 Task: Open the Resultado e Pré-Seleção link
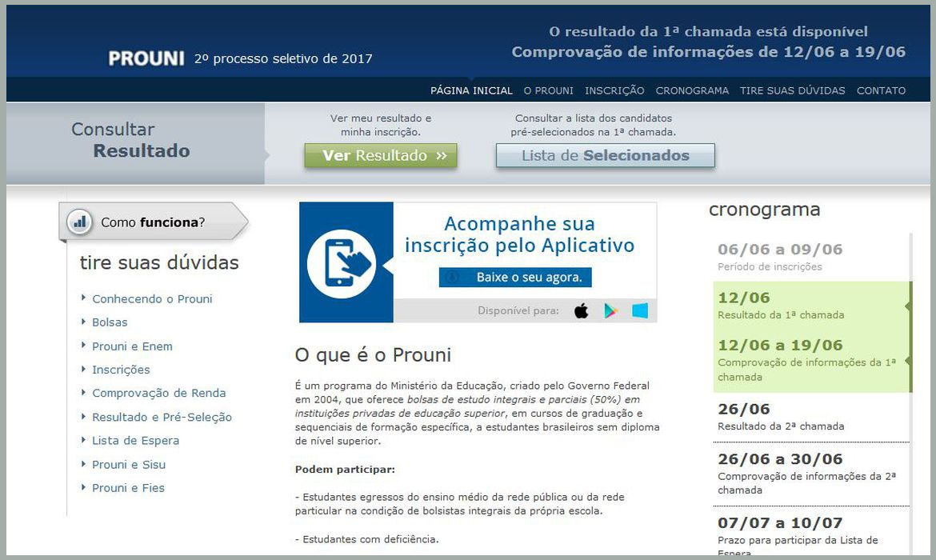[x=162, y=417]
